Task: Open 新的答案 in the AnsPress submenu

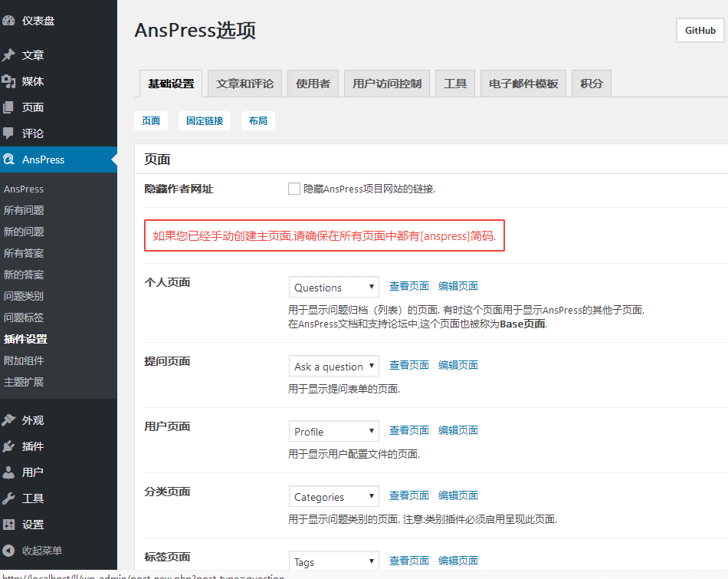Action: tap(24, 275)
